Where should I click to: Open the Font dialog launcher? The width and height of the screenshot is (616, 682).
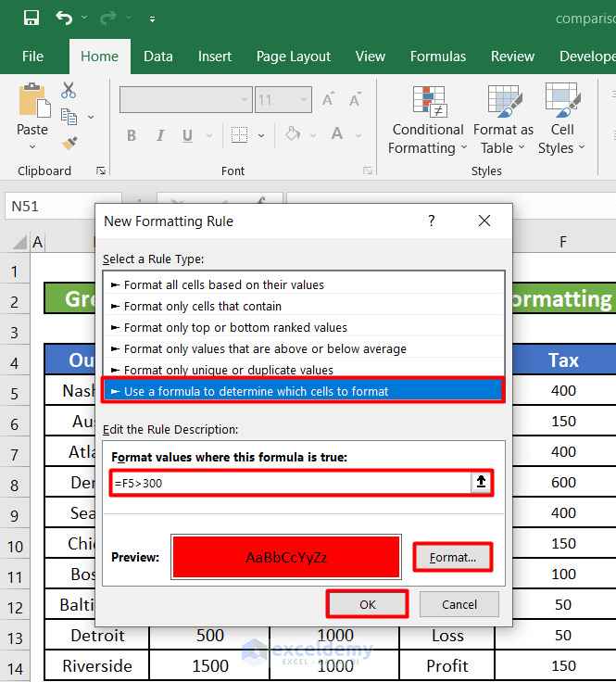[368, 170]
